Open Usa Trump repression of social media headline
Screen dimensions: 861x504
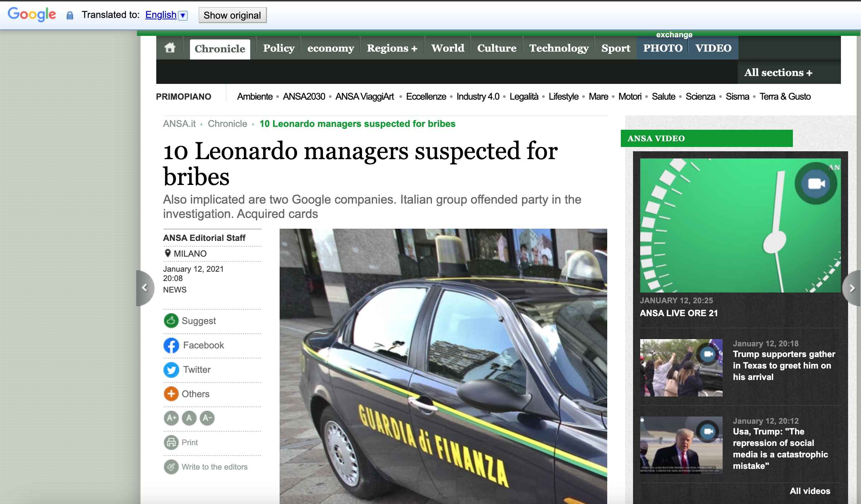pos(780,448)
